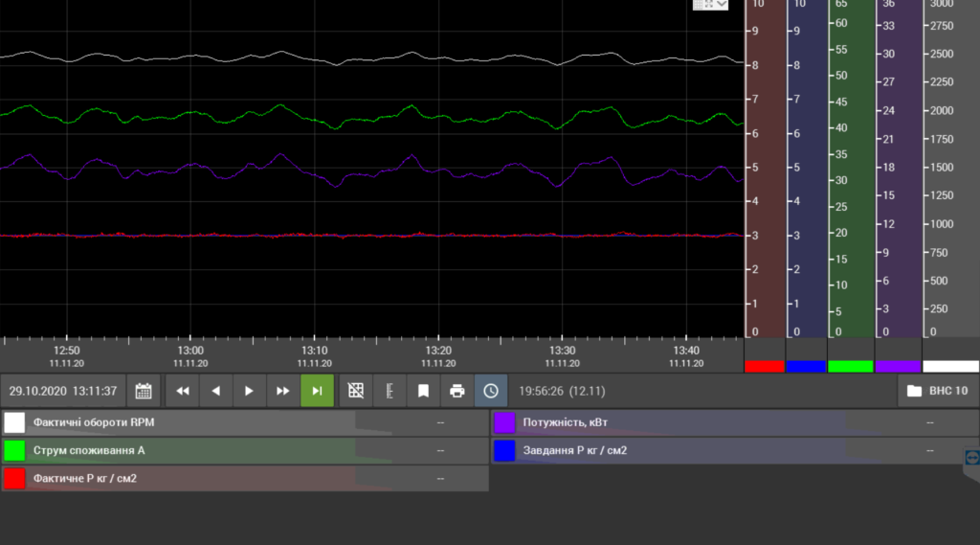Screen dimensions: 980x545
Task: Click the green current Y-axis scale
Action: pyautogui.click(x=851, y=169)
